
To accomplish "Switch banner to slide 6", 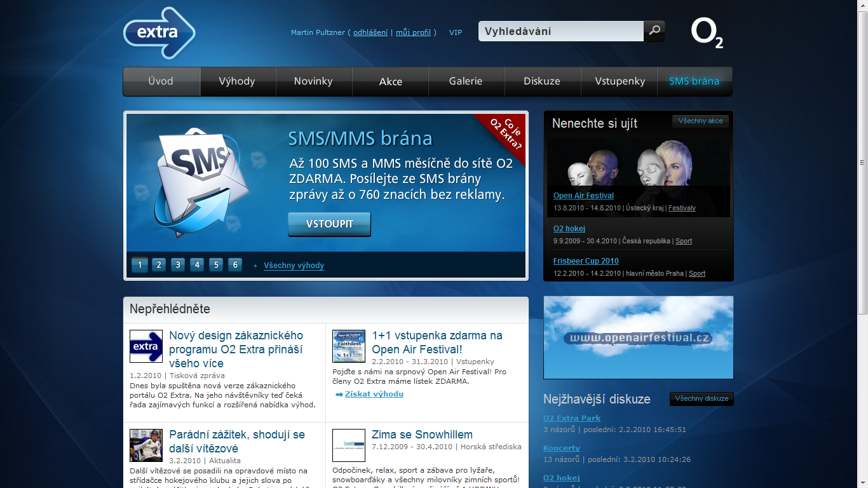I will (235, 265).
